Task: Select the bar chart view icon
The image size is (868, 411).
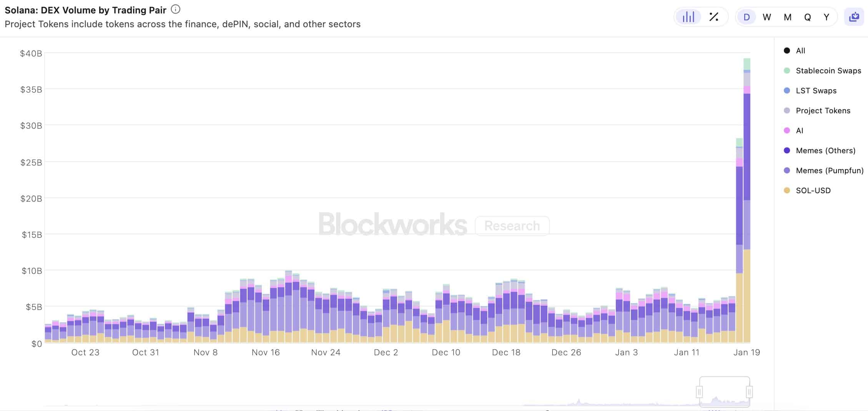Action: [x=688, y=17]
